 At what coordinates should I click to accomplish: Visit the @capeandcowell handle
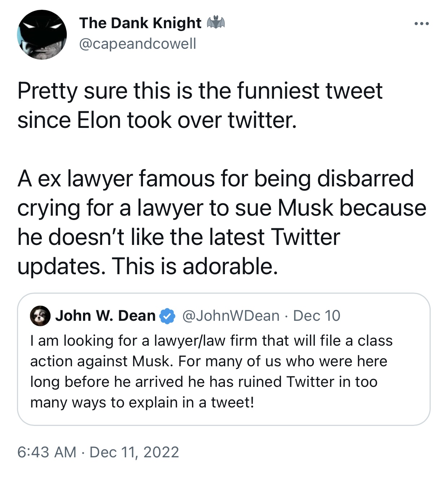click(138, 44)
